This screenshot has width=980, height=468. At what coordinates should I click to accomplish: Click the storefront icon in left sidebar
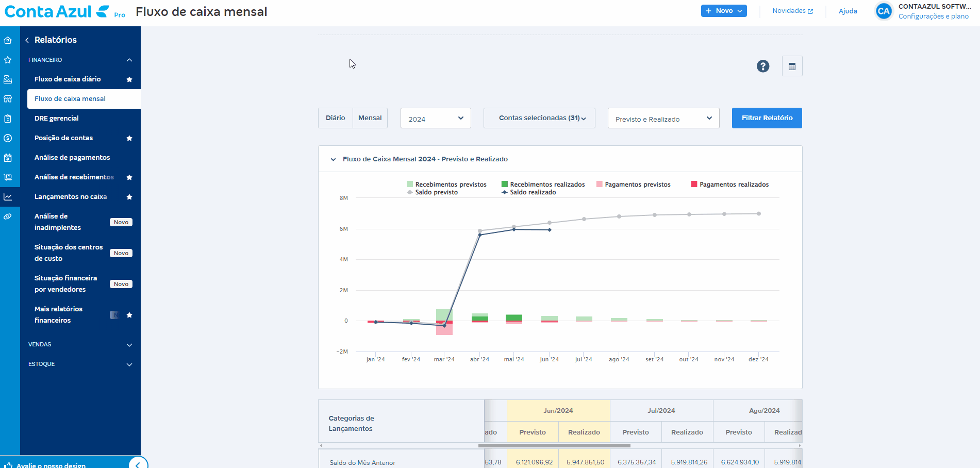tap(8, 99)
